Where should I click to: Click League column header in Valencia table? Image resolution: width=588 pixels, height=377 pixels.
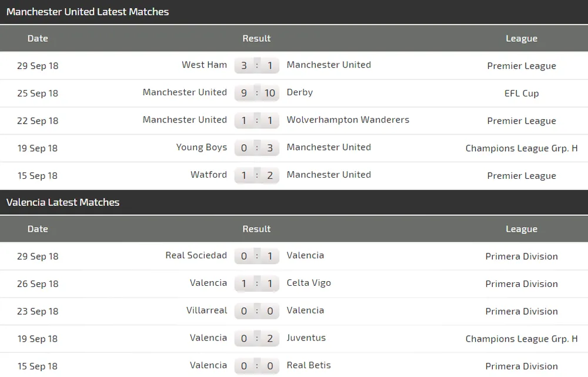(x=522, y=229)
